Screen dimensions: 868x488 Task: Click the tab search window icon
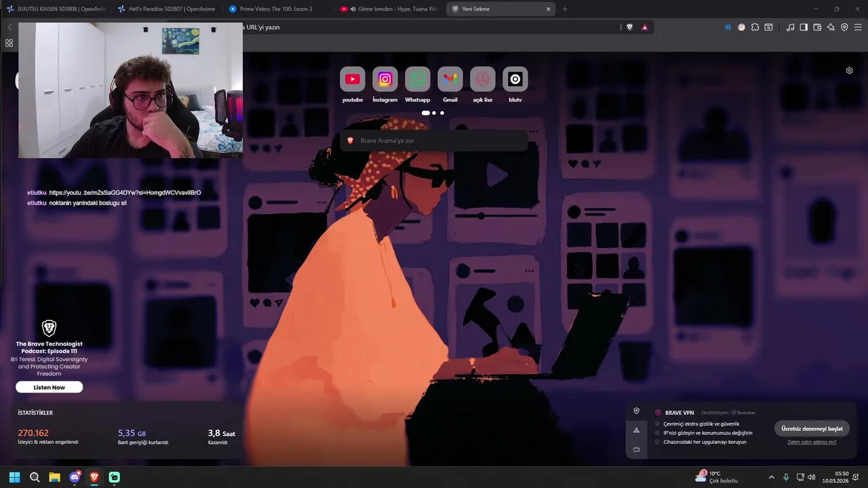pyautogui.click(x=768, y=27)
